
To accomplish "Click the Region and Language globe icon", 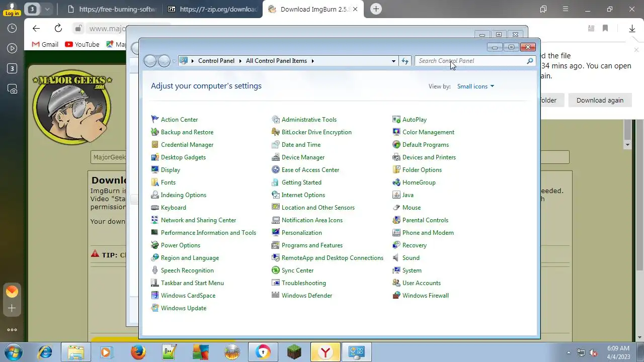I will tap(155, 258).
